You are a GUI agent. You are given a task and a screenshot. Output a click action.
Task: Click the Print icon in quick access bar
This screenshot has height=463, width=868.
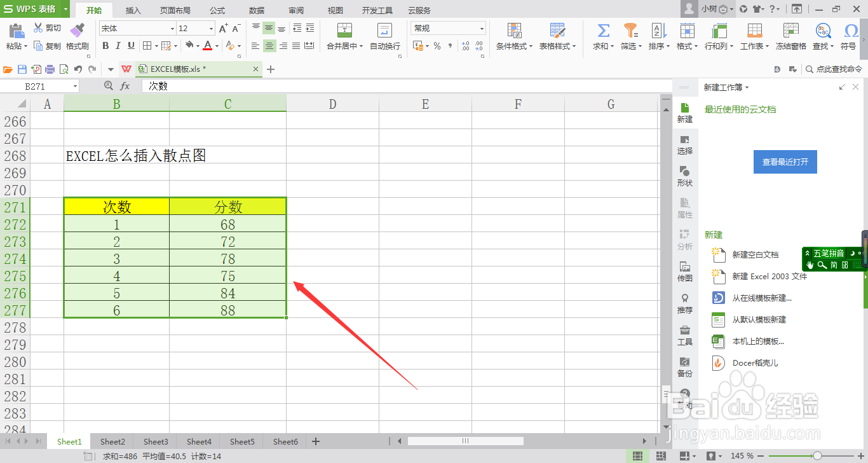click(50, 69)
